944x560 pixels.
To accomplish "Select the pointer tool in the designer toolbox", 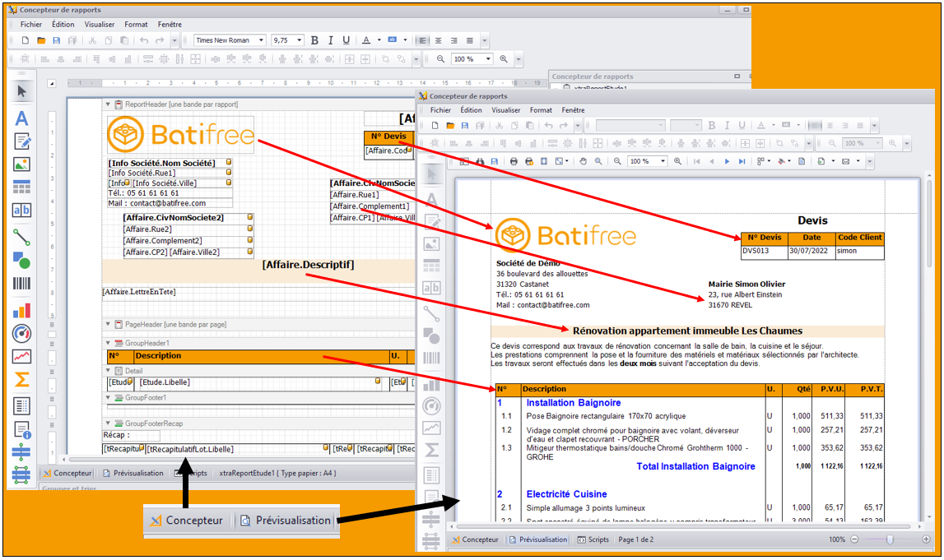I will [21, 91].
